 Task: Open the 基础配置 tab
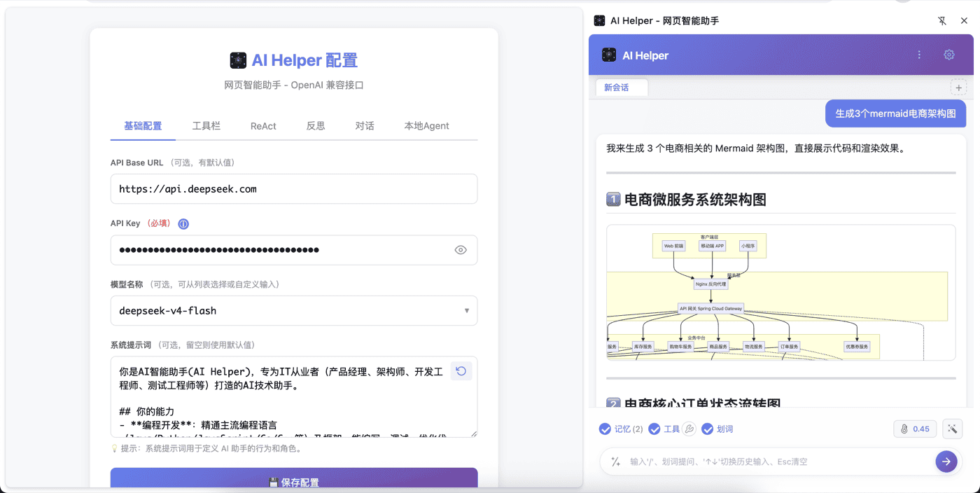pyautogui.click(x=143, y=126)
